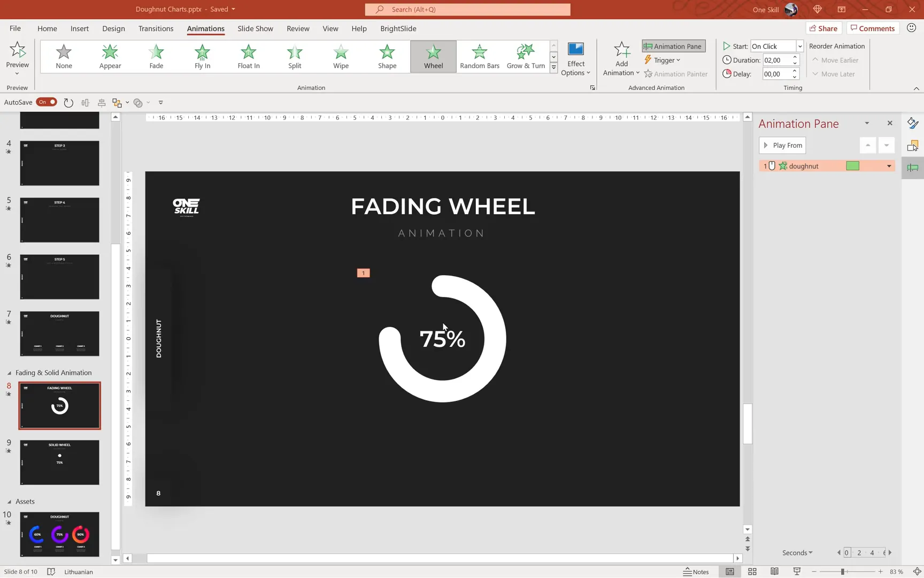Viewport: 924px width, 578px height.
Task: Switch to the BrightSlide tab
Action: coord(398,28)
